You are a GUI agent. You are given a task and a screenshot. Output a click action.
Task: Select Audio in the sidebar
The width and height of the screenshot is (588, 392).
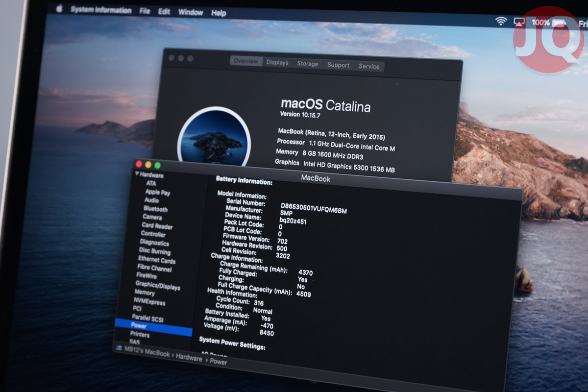(151, 200)
